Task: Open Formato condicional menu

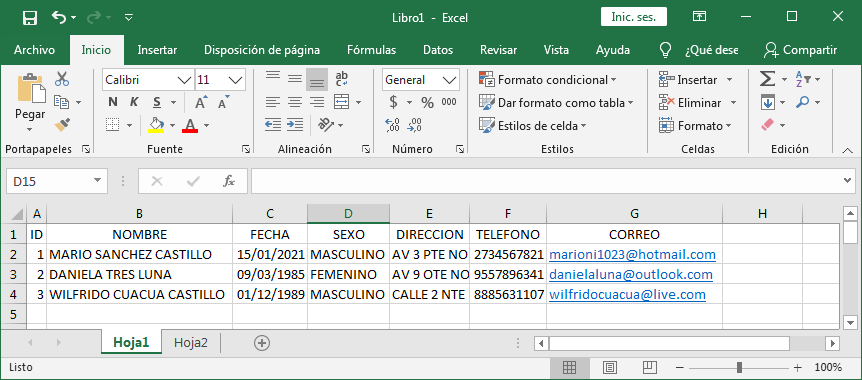Action: (x=547, y=80)
